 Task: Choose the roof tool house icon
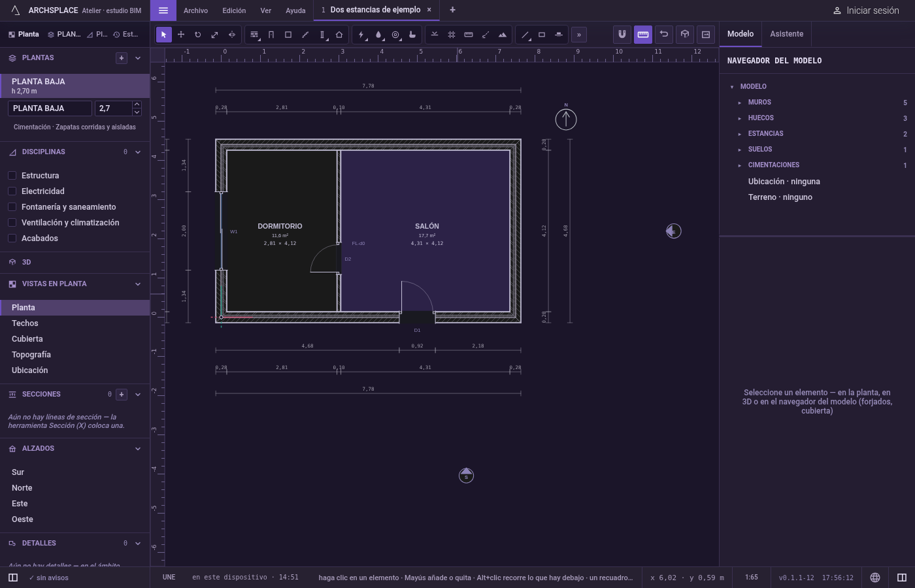coord(339,35)
